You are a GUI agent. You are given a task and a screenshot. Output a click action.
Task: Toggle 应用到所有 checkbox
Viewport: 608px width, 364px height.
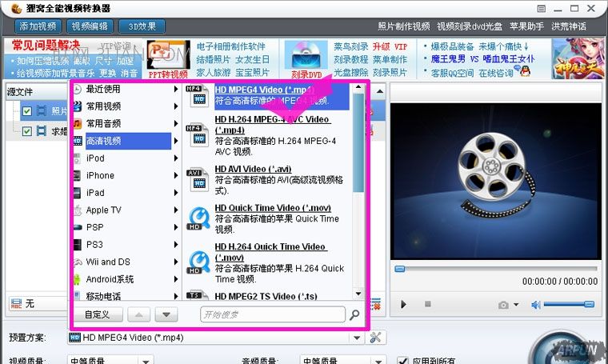coord(403,361)
